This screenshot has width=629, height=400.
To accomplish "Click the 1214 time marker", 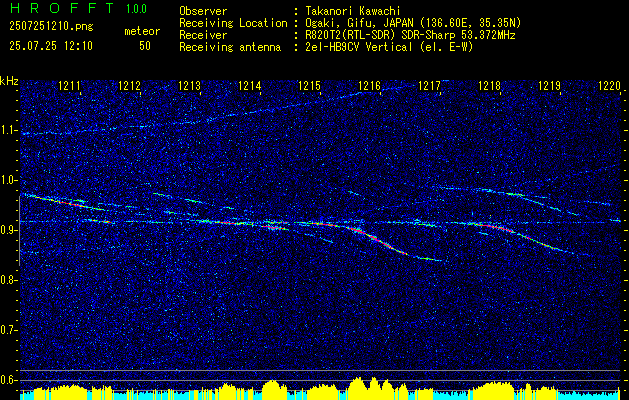I will coord(250,86).
